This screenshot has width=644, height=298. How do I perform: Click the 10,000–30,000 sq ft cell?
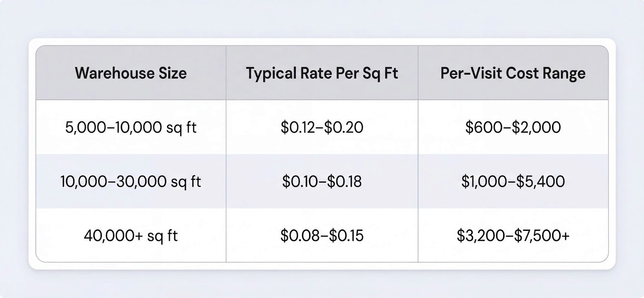[131, 181]
